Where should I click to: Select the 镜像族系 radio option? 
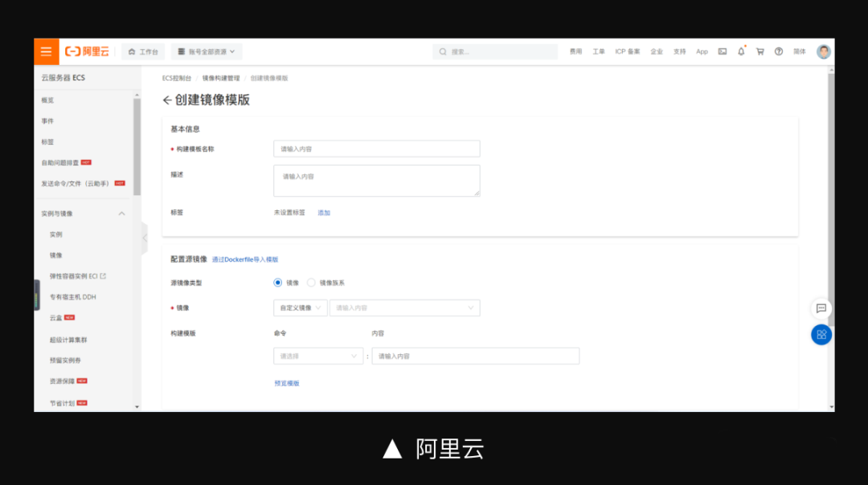[311, 283]
